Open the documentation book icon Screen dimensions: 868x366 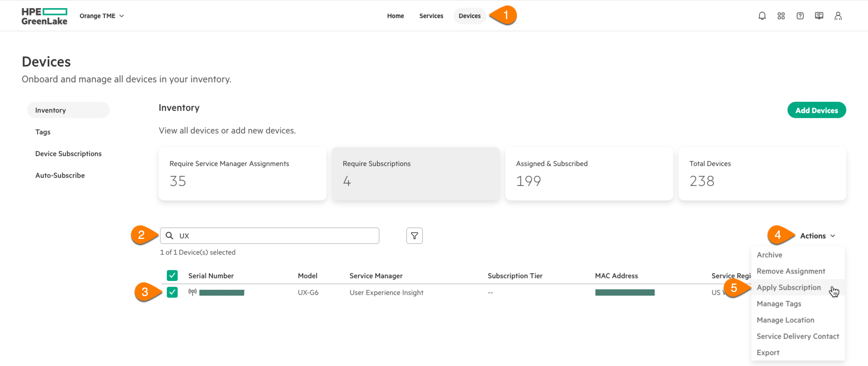(x=819, y=16)
